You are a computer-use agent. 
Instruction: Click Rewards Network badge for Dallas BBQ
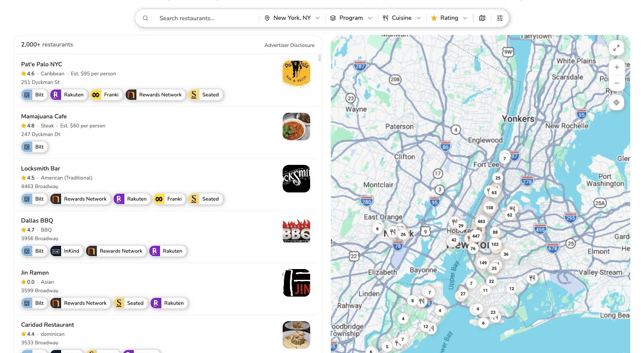pyautogui.click(x=116, y=251)
